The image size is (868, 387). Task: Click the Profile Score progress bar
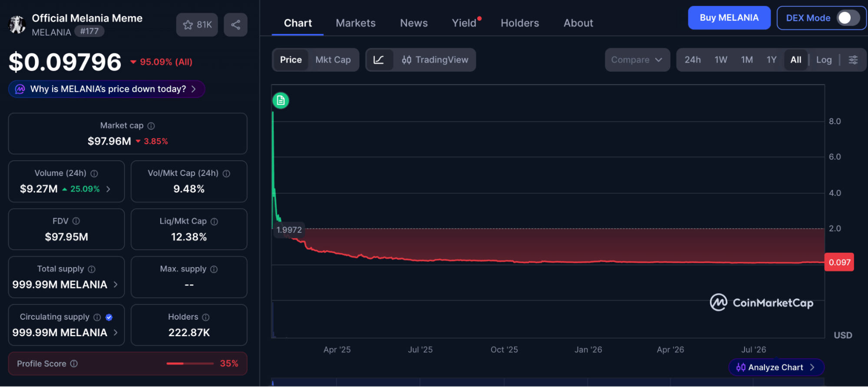click(x=190, y=364)
